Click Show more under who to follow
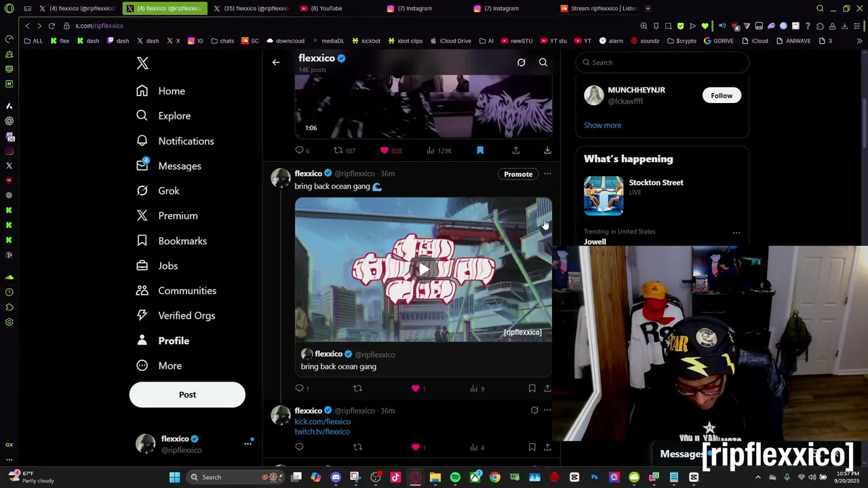Viewport: 868px width, 488px height. [x=602, y=125]
